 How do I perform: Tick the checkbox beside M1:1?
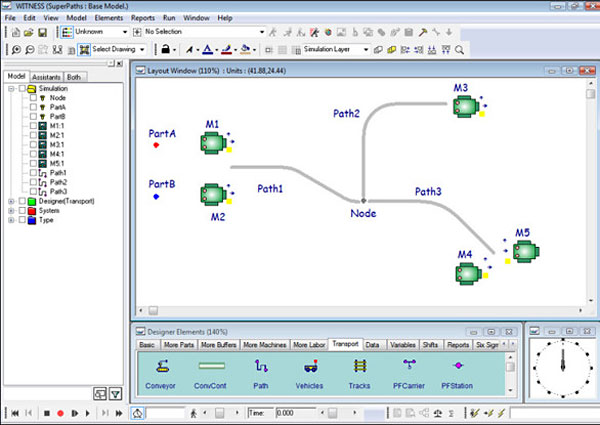pos(33,126)
